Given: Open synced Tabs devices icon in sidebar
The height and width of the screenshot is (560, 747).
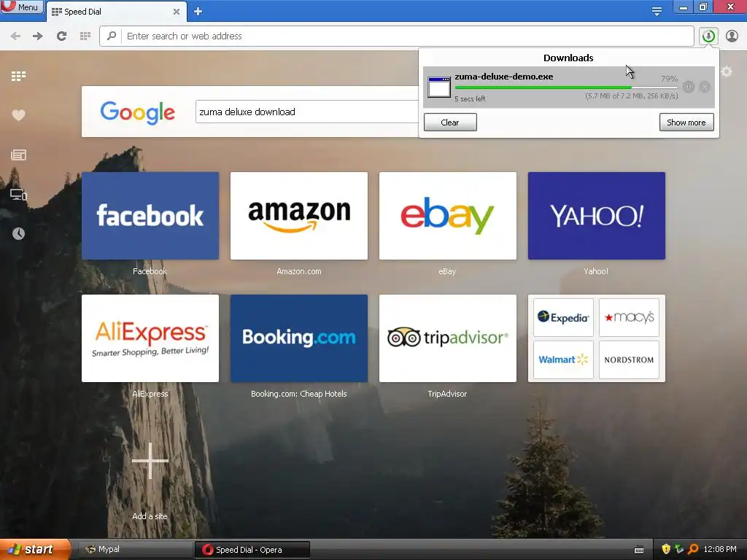Looking at the screenshot, I should click(18, 194).
